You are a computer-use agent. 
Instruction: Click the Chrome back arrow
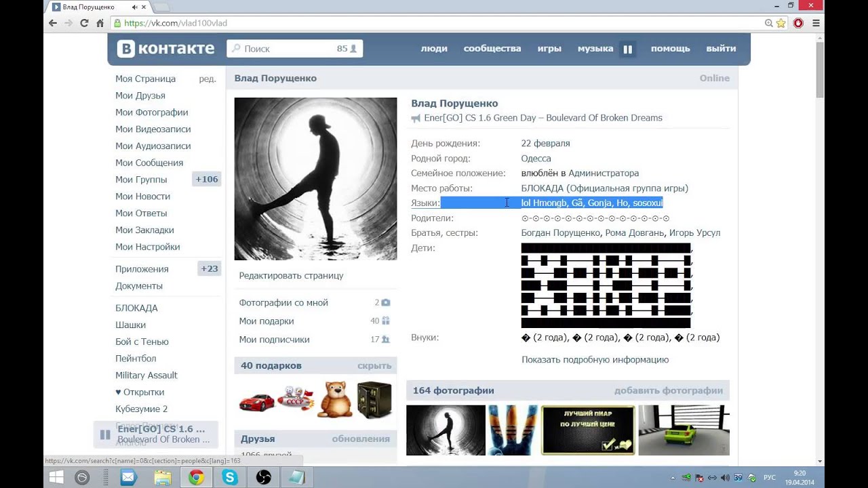(53, 23)
